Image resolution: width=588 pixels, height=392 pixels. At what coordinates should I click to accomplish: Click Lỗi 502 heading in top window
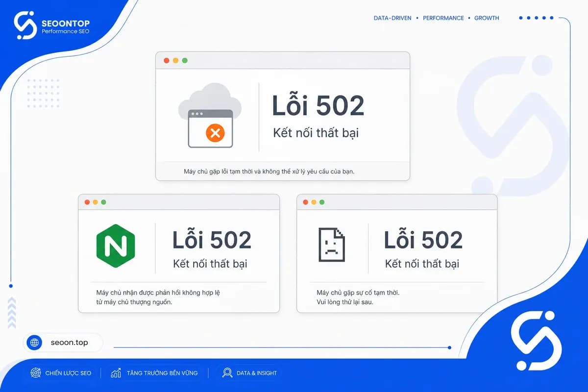tap(318, 105)
